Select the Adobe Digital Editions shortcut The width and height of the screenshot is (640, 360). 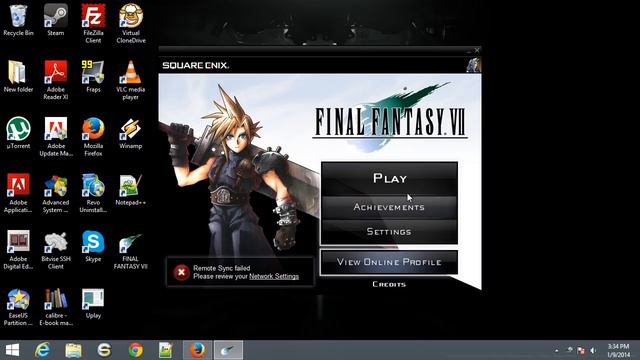[x=18, y=249]
